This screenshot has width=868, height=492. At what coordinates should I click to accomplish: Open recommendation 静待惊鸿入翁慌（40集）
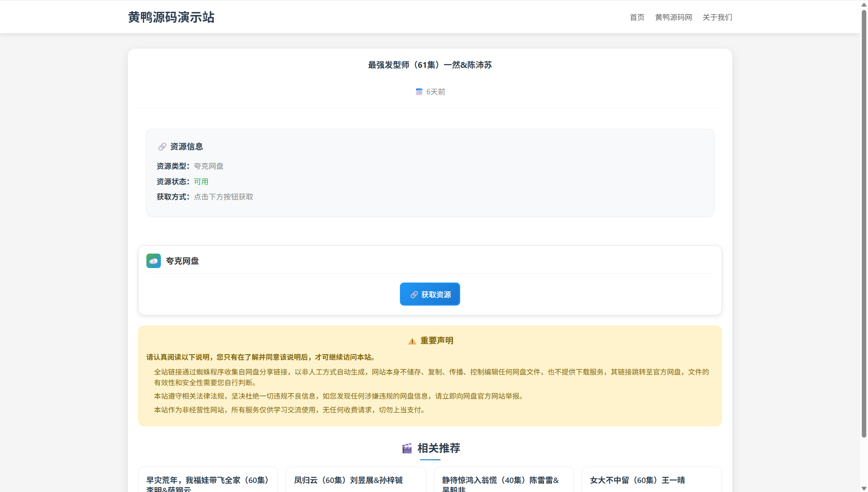500,480
